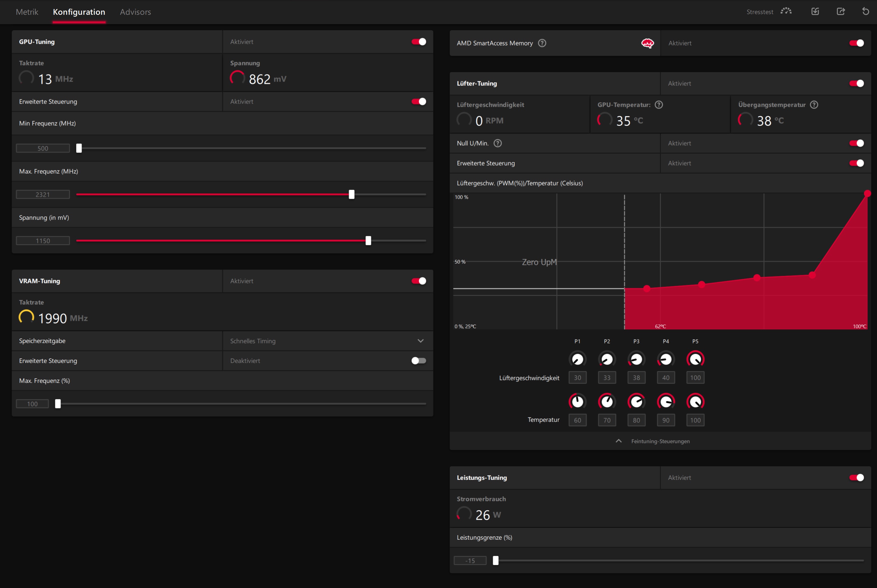Toggle Lüfter-Tuning switch
Viewport: 877px width, 588px height.
pyautogui.click(x=856, y=83)
